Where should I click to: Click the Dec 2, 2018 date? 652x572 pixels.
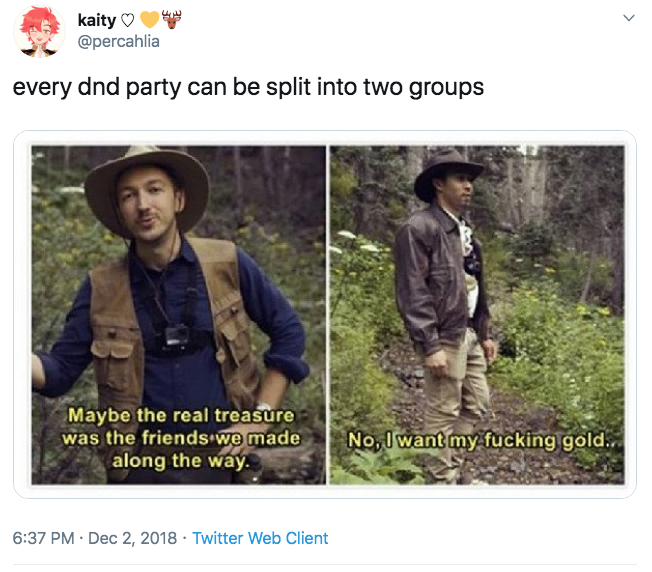tap(132, 538)
